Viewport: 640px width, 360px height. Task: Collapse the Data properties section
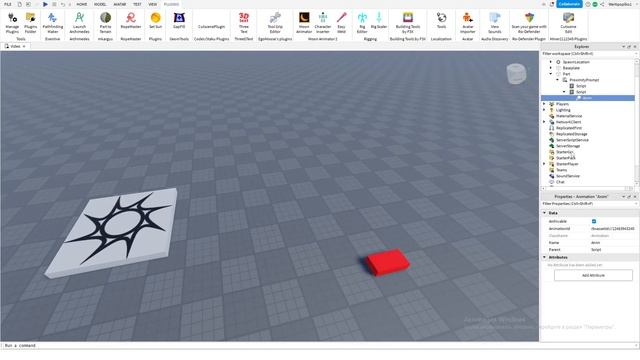(544, 213)
